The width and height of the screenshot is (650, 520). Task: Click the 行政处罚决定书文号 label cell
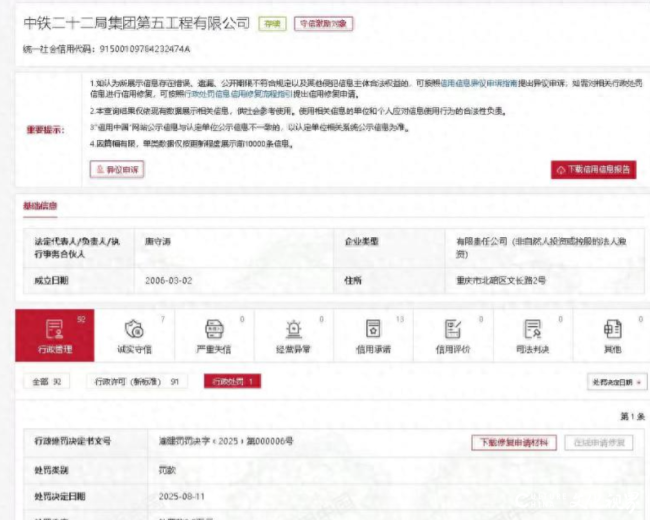tap(85, 441)
